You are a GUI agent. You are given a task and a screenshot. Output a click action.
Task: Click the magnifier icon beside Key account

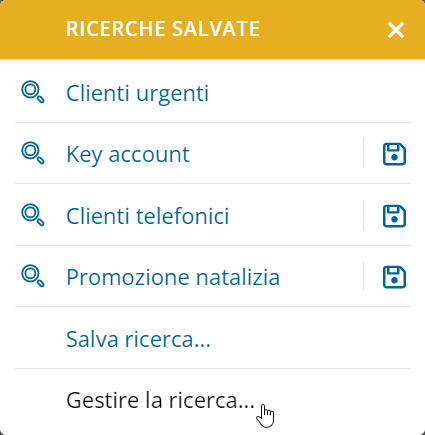pos(33,153)
